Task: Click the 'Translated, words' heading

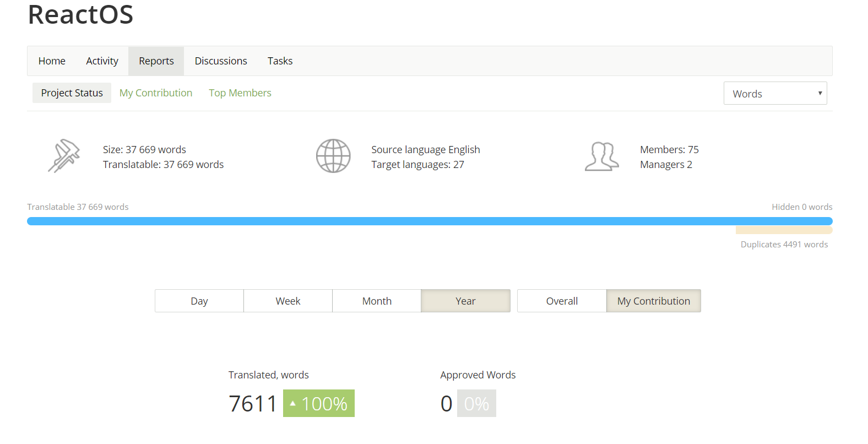Action: pyautogui.click(x=269, y=375)
